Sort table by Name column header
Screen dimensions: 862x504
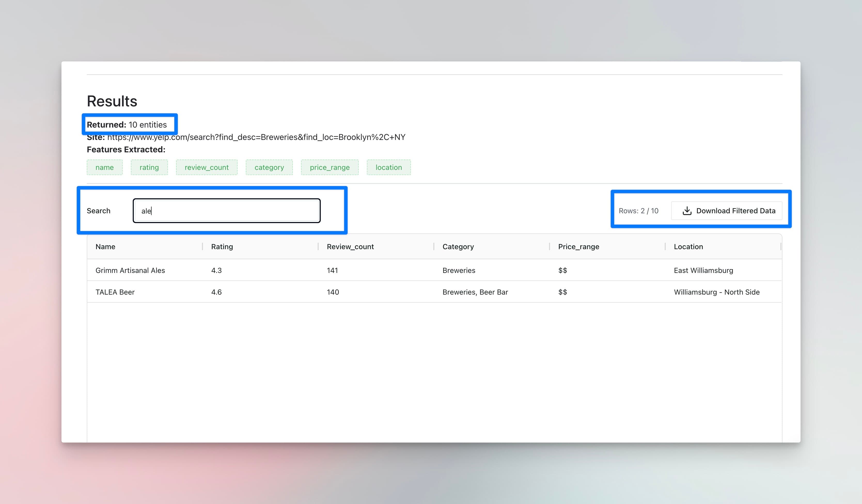click(105, 247)
